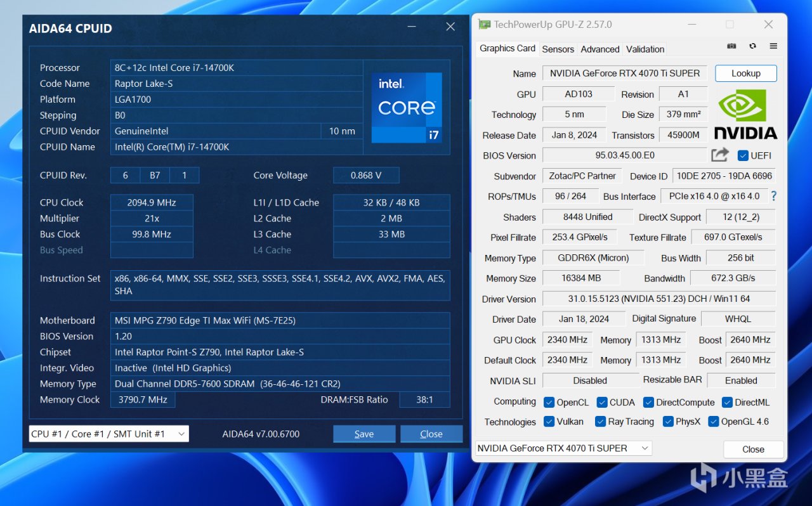Open the RTX 4070 Ti SUPER dropdown

tap(563, 448)
